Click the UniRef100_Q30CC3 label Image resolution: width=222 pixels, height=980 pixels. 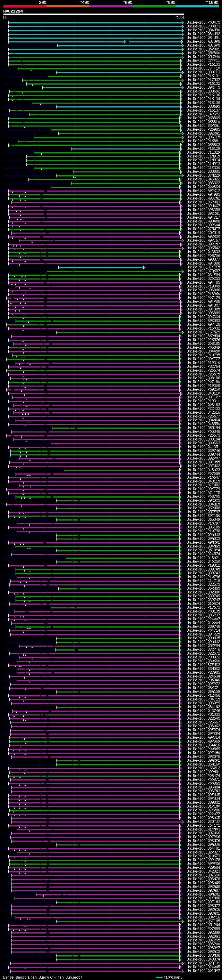point(203,72)
